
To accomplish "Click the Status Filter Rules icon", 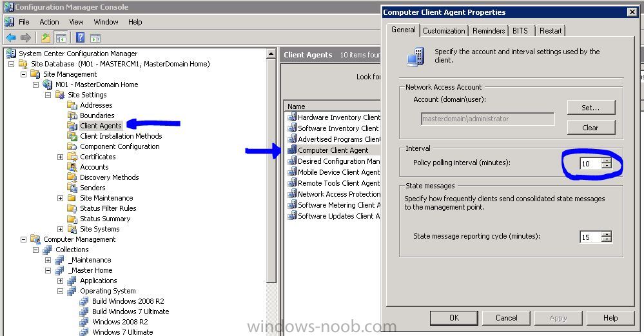I will click(72, 208).
